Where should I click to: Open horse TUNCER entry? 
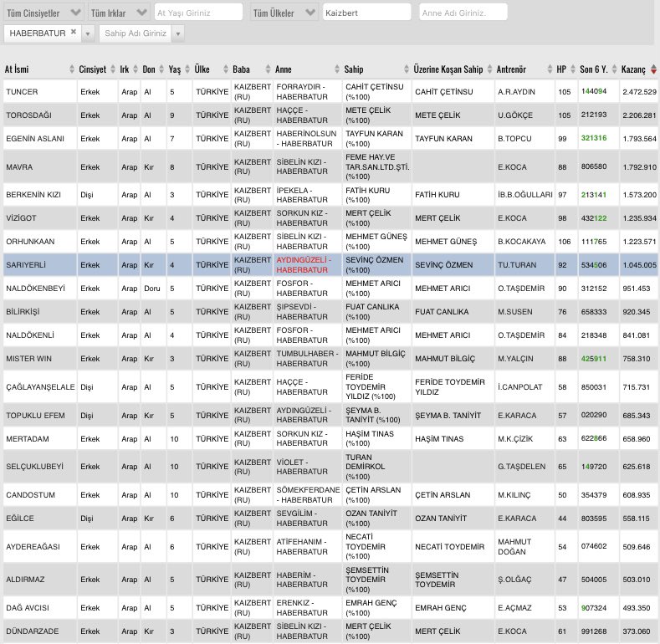(x=22, y=92)
